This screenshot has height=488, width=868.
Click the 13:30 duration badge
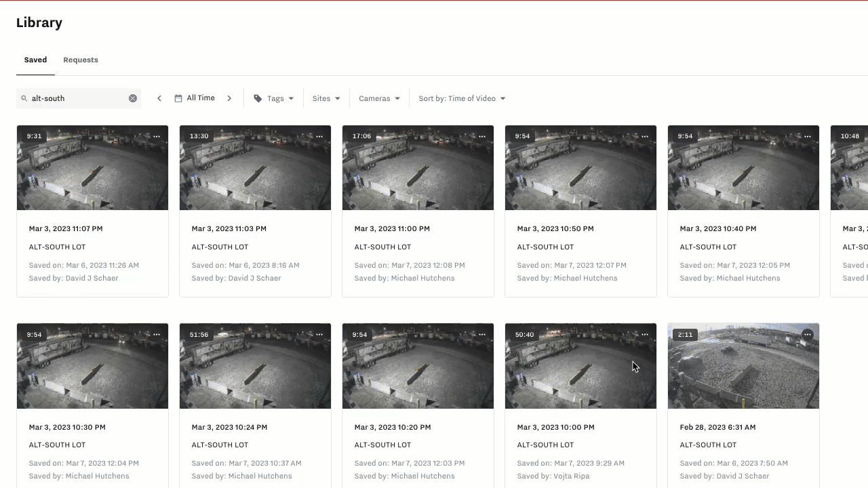(199, 136)
